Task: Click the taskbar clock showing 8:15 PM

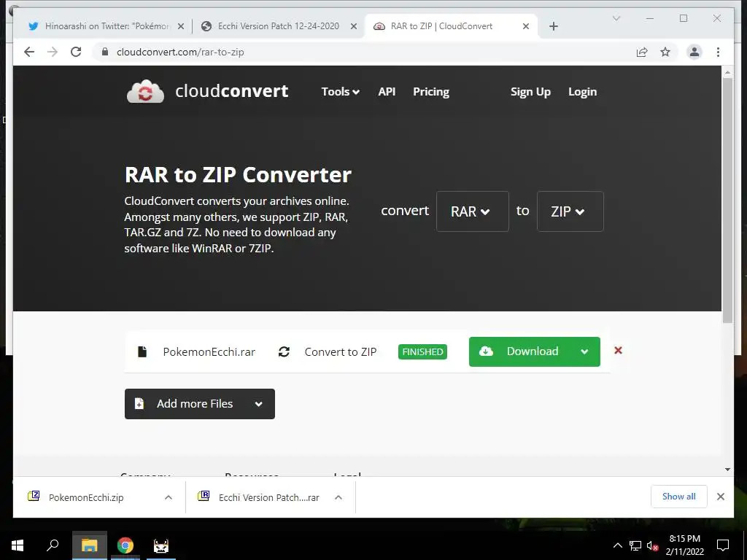Action: (684, 545)
